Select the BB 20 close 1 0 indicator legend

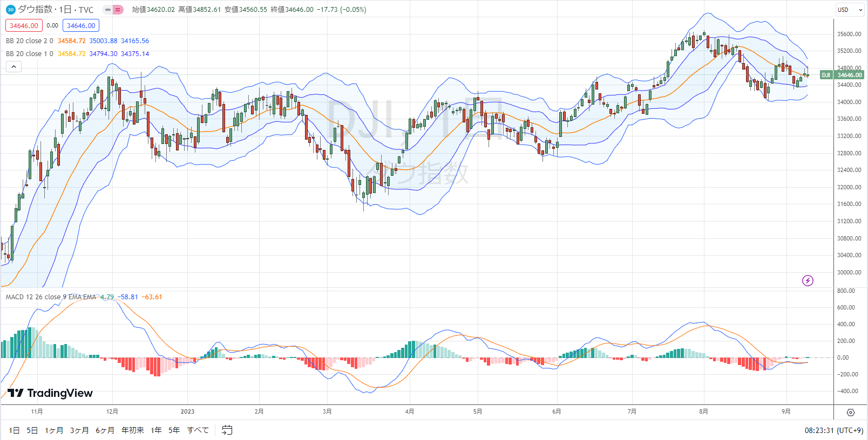pyautogui.click(x=30, y=54)
